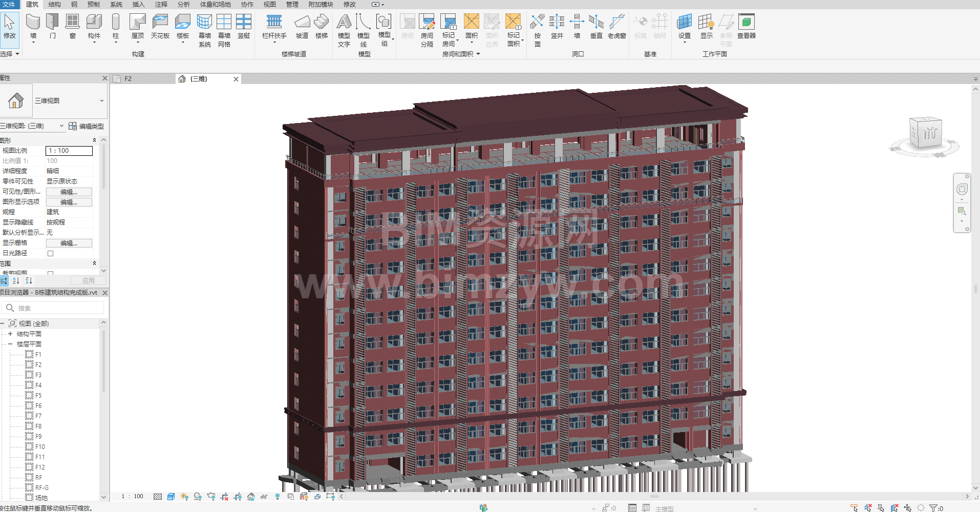Collapse the 楼层平面 tree node

click(x=10, y=344)
